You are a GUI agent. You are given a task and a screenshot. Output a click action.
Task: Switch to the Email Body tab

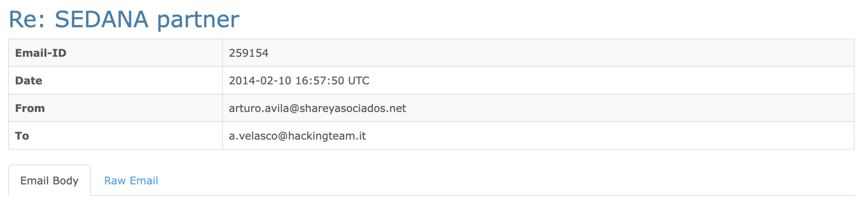click(49, 181)
